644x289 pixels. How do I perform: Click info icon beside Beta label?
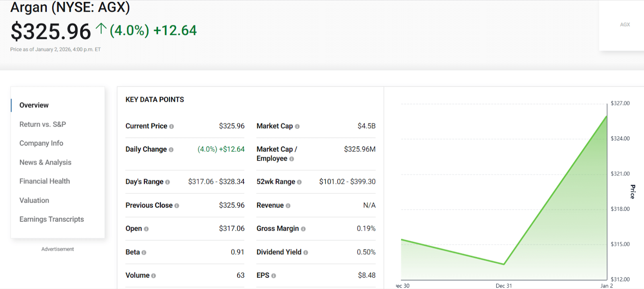144,252
